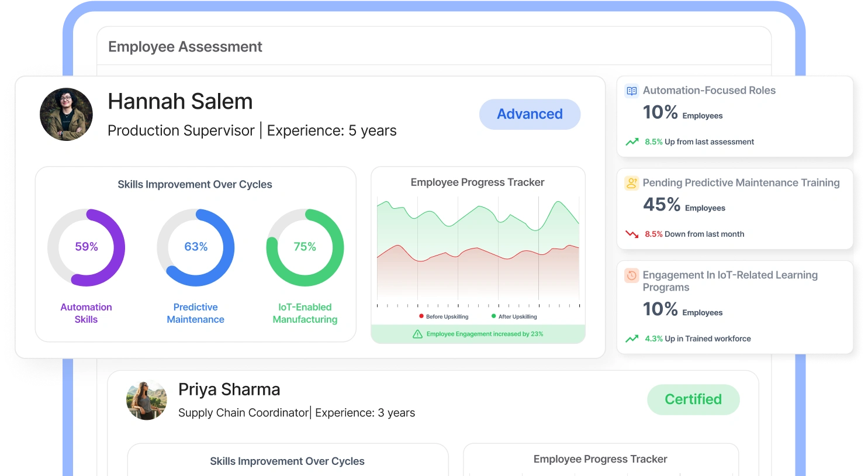Click the IoT-Enabled Manufacturing label

[x=305, y=313]
